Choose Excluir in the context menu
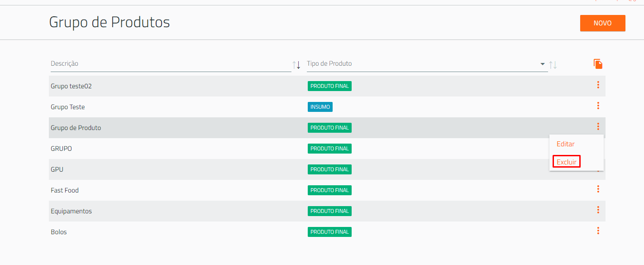The image size is (644, 265). coord(567,162)
